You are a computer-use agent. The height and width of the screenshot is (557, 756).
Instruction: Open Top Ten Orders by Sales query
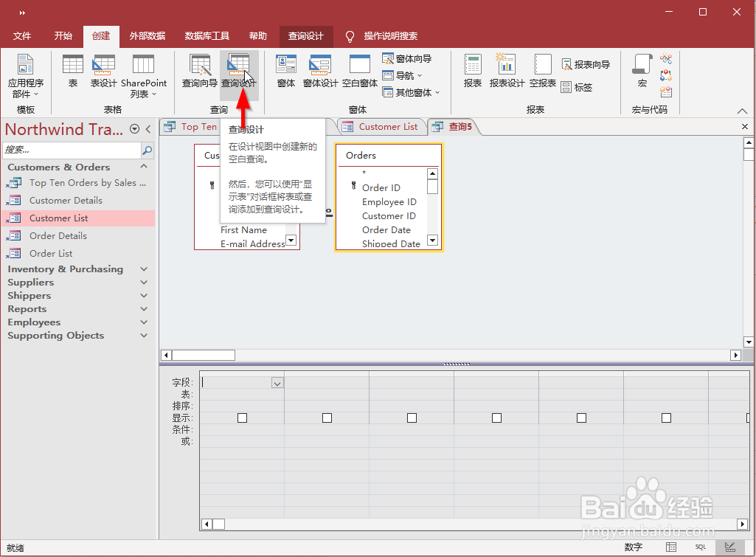tap(77, 183)
